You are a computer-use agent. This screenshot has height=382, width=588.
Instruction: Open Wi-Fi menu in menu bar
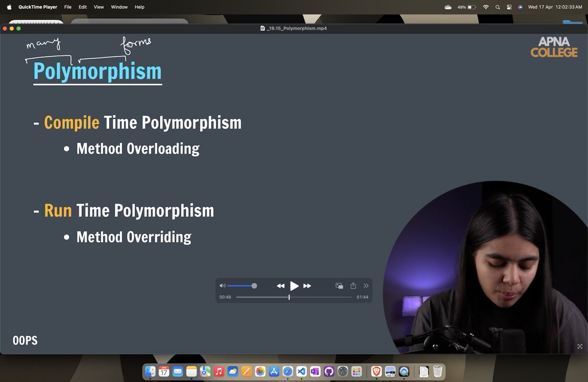click(x=486, y=7)
